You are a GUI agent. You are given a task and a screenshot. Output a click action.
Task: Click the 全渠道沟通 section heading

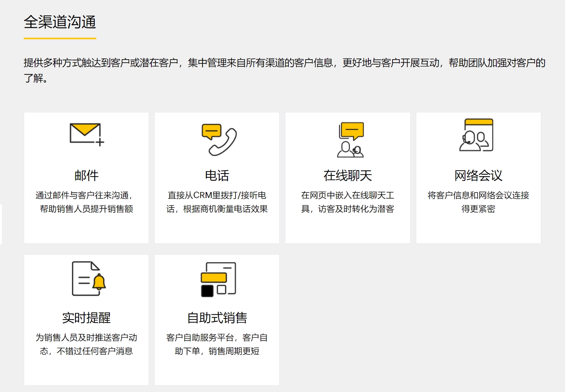tap(60, 22)
